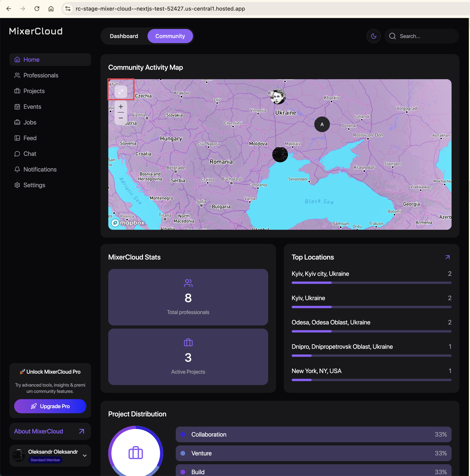This screenshot has width=470, height=476.
Task: Expand Oleksandr Oleksandr user menu chevron
Action: (x=85, y=456)
